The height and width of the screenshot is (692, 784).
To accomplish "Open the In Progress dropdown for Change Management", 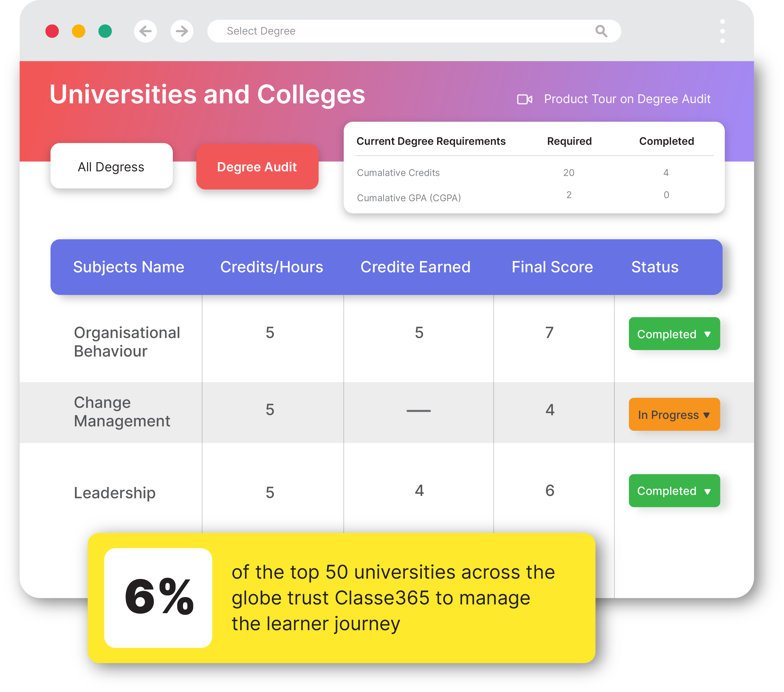I will pos(674,415).
